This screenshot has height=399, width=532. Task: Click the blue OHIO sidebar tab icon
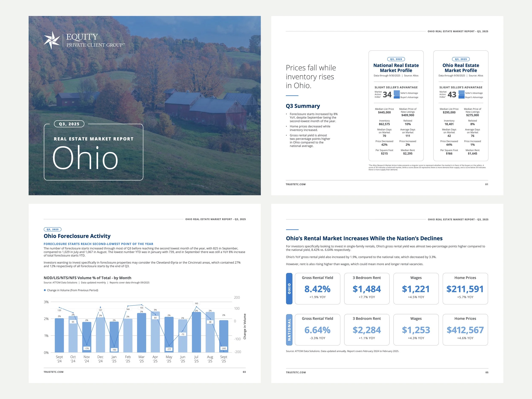[x=290, y=288]
